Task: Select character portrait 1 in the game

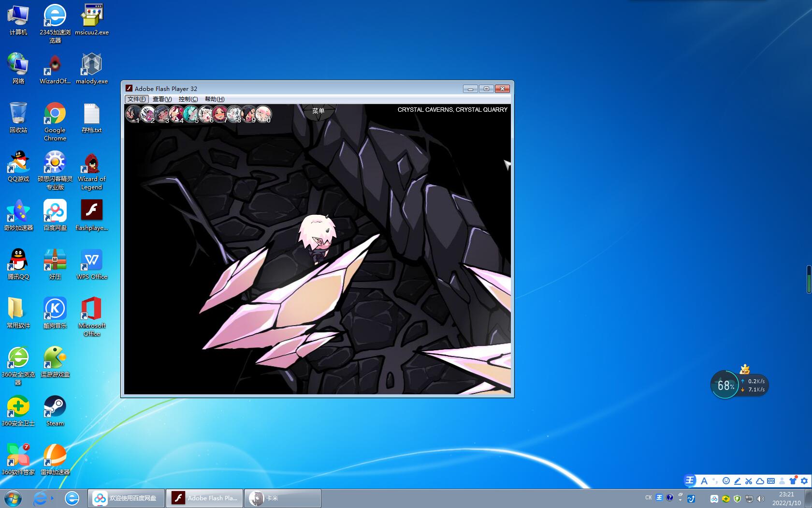Action: (133, 113)
